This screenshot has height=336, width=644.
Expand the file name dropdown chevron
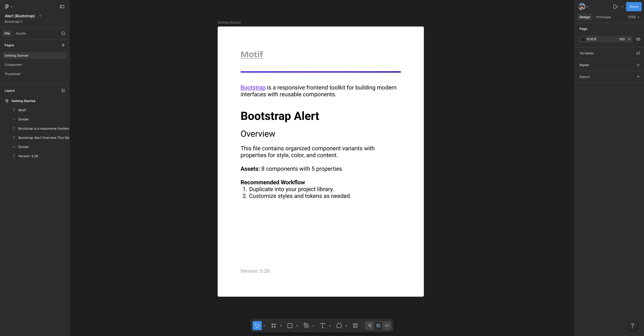click(40, 16)
